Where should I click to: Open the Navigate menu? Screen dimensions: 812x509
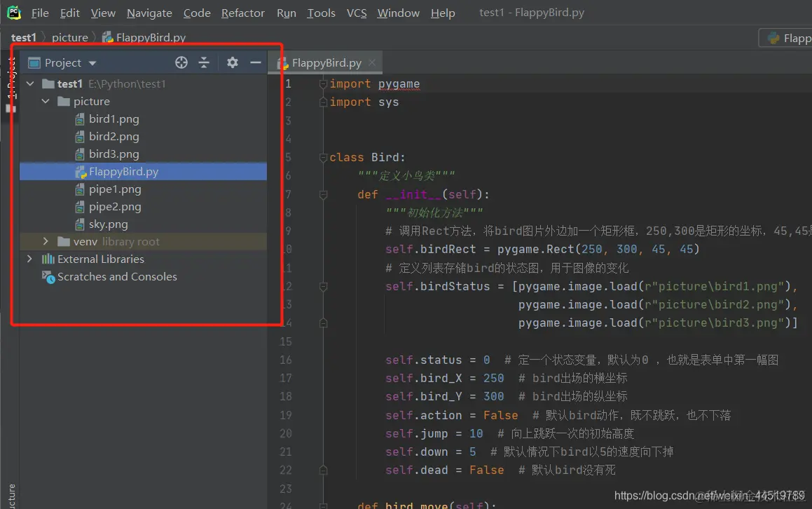pos(149,13)
